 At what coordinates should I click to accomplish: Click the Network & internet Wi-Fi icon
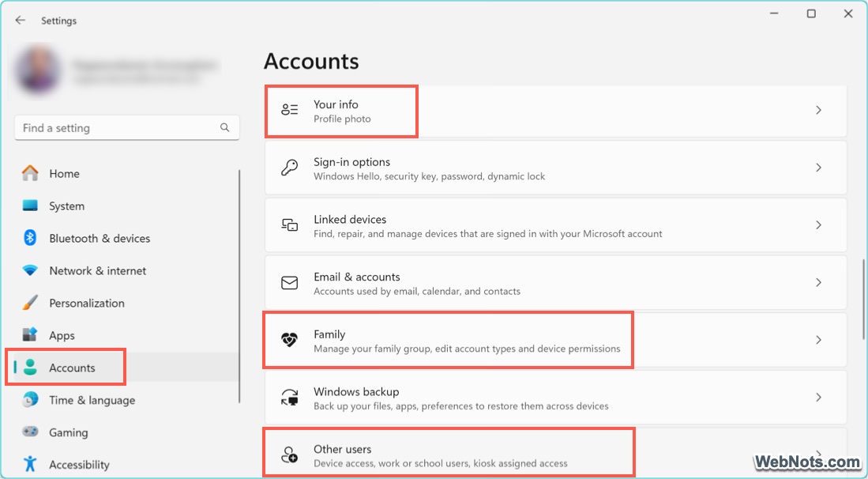(x=30, y=270)
